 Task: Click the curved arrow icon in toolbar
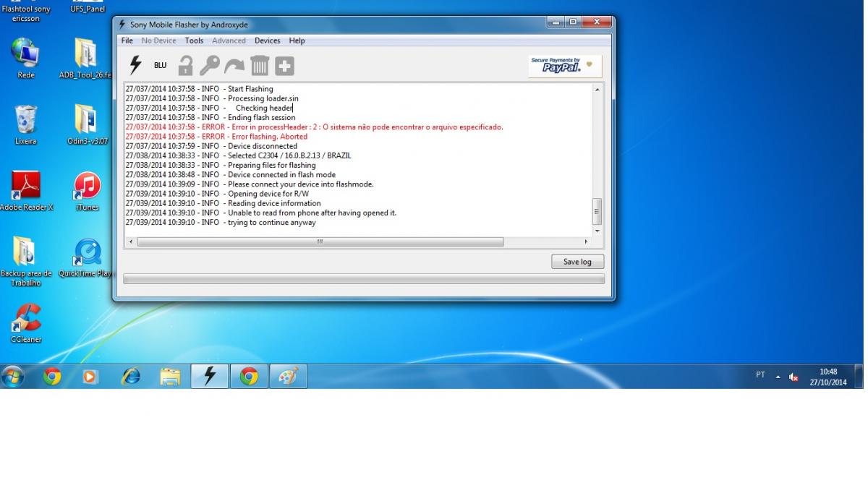234,67
